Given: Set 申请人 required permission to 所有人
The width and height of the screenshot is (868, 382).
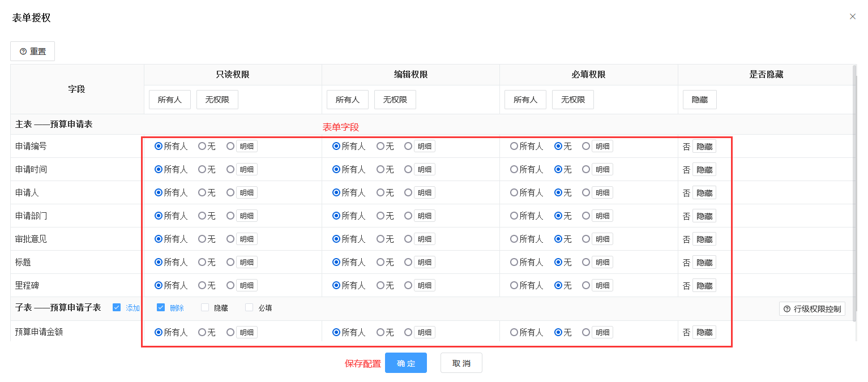Looking at the screenshot, I should (x=514, y=192).
